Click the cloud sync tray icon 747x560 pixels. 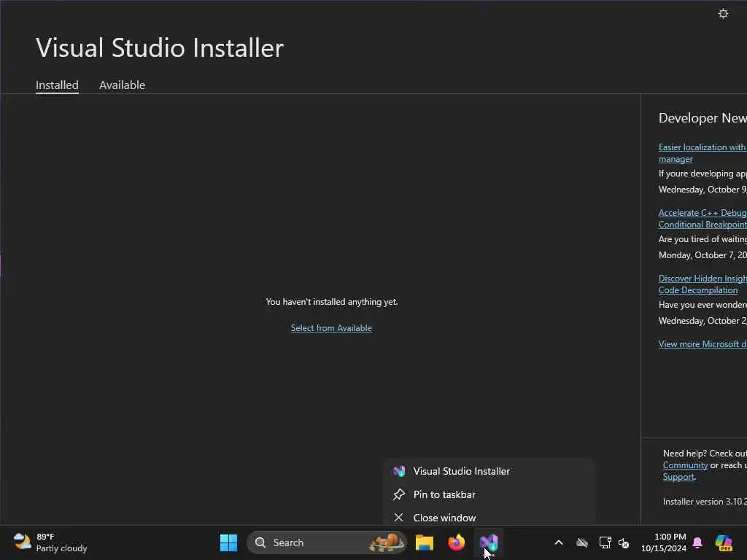click(581, 542)
